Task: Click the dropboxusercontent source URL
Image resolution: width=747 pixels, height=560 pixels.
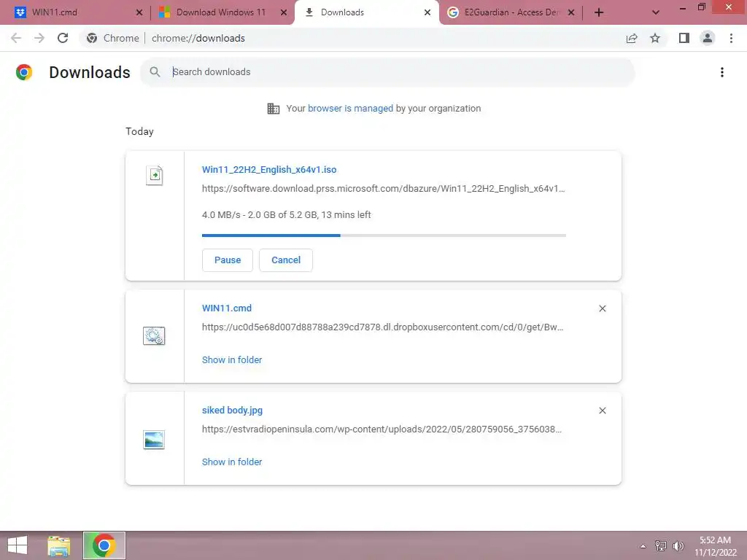Action: 382,327
